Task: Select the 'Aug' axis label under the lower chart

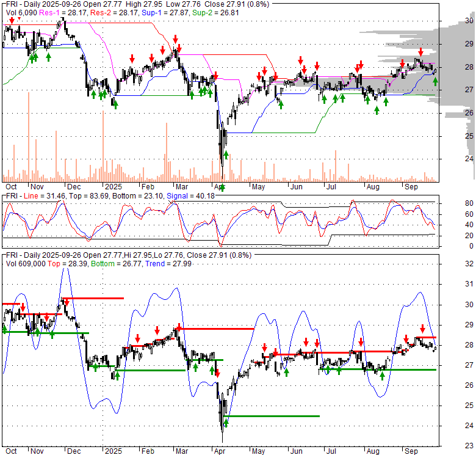Action: click(373, 451)
